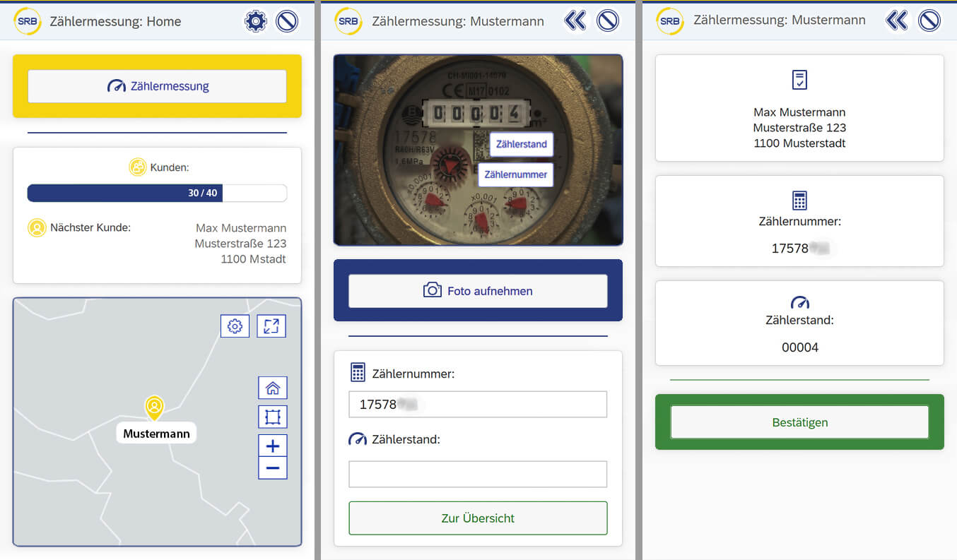957x560 pixels.
Task: Click gauge icon beside Zählerstand input label
Action: point(358,439)
